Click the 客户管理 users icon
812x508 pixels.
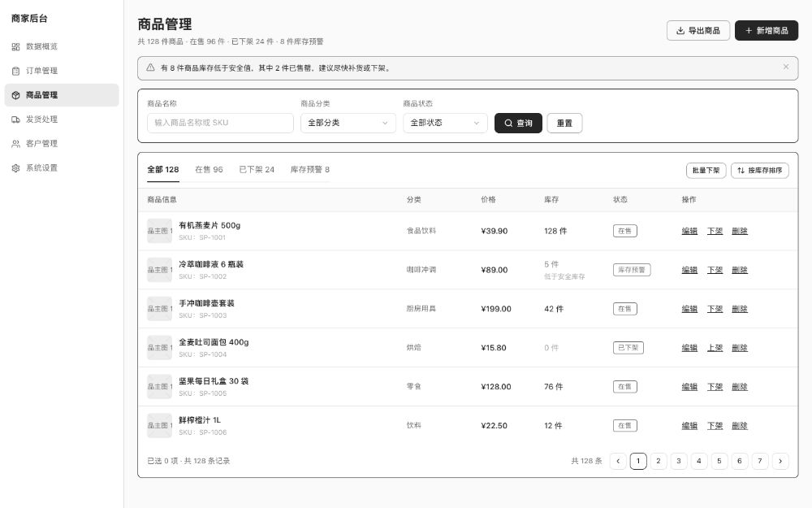15,144
